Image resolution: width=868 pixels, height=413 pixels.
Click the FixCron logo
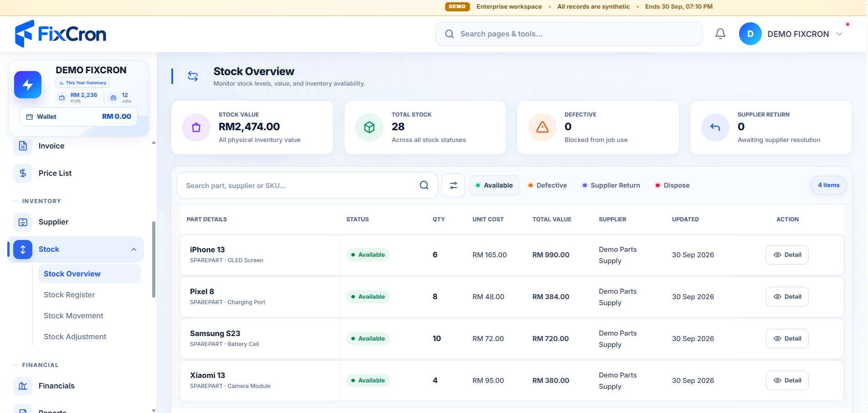click(x=61, y=34)
